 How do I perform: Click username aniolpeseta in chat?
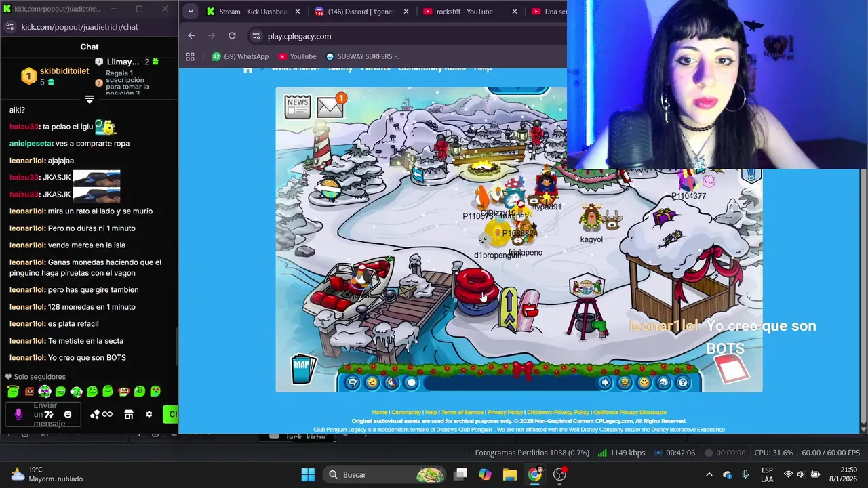31,143
